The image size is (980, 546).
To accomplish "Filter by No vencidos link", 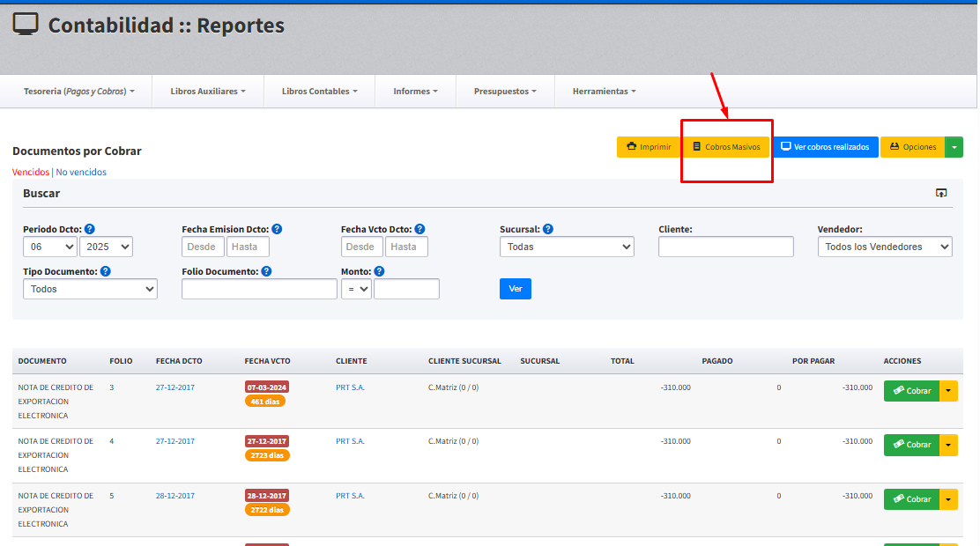I will 81,172.
